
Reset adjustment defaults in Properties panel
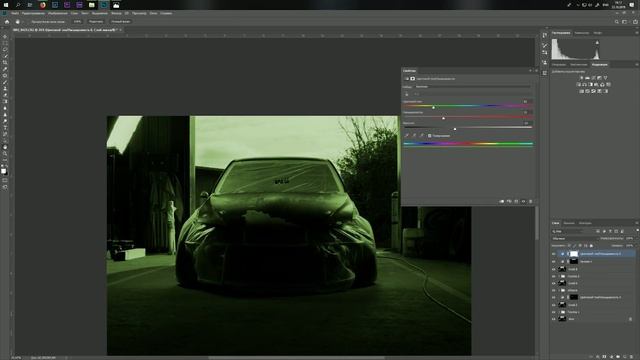click(x=516, y=201)
